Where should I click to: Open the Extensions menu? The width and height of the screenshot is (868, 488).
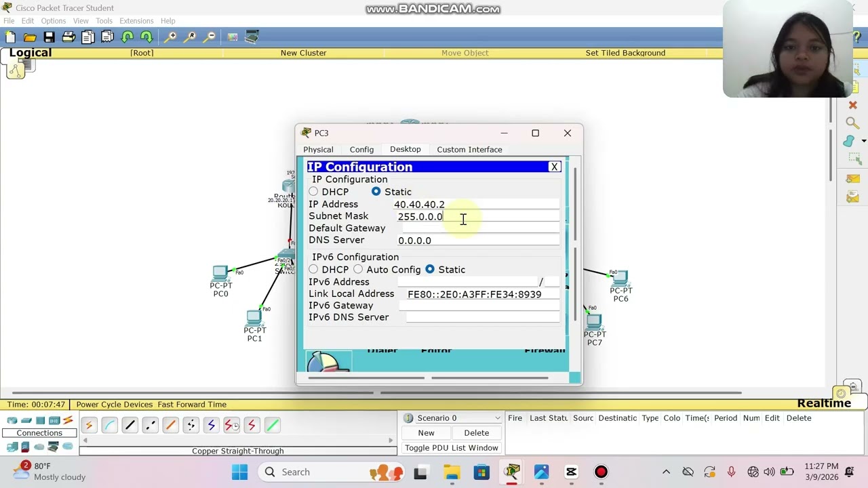[136, 21]
